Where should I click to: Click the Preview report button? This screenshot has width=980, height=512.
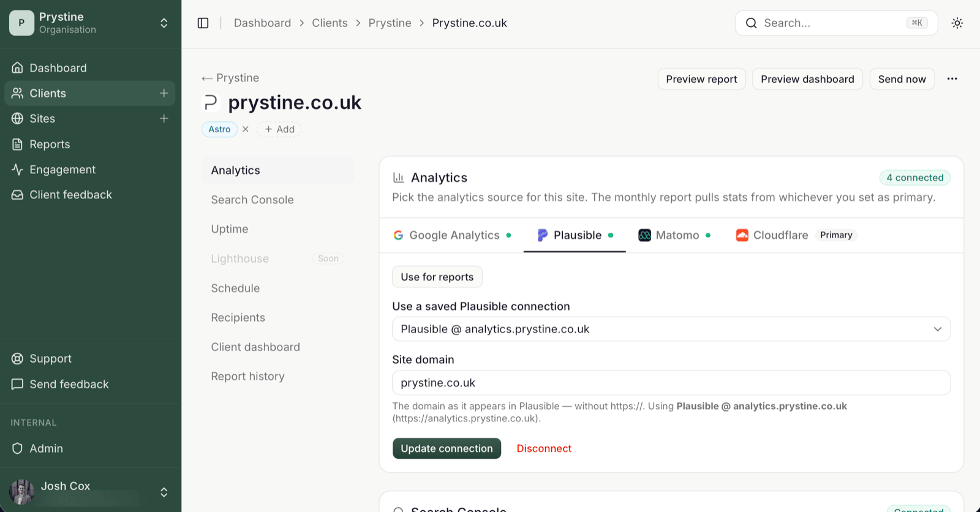click(701, 79)
